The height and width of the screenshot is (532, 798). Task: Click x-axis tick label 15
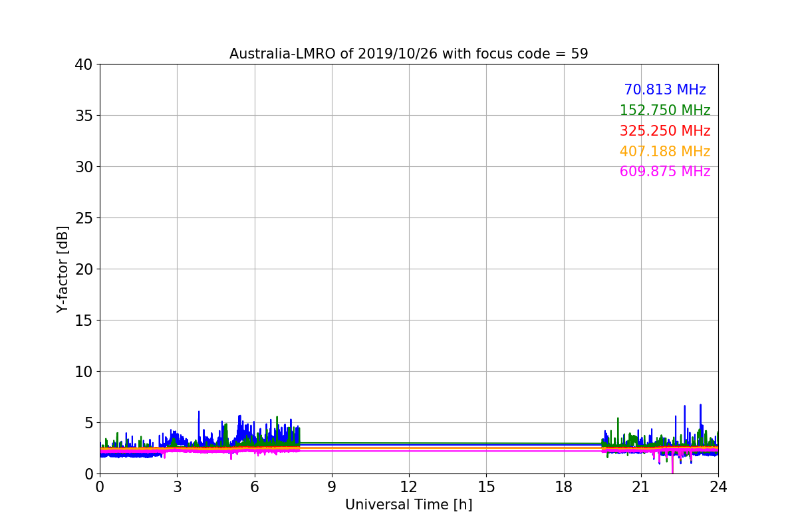(x=486, y=487)
